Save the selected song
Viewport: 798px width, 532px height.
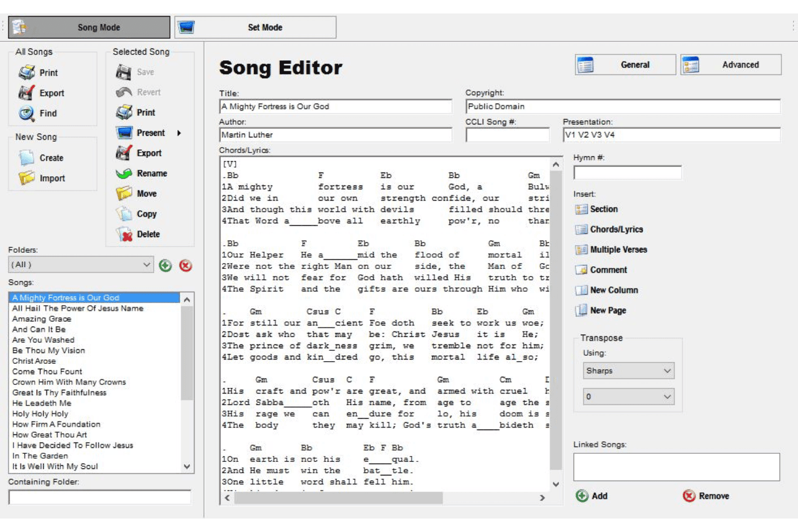[x=135, y=72]
